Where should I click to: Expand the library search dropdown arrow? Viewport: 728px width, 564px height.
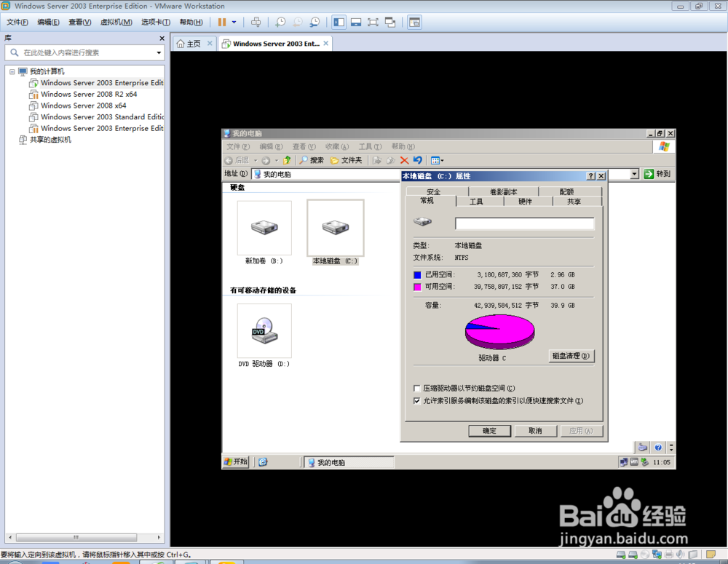[159, 52]
